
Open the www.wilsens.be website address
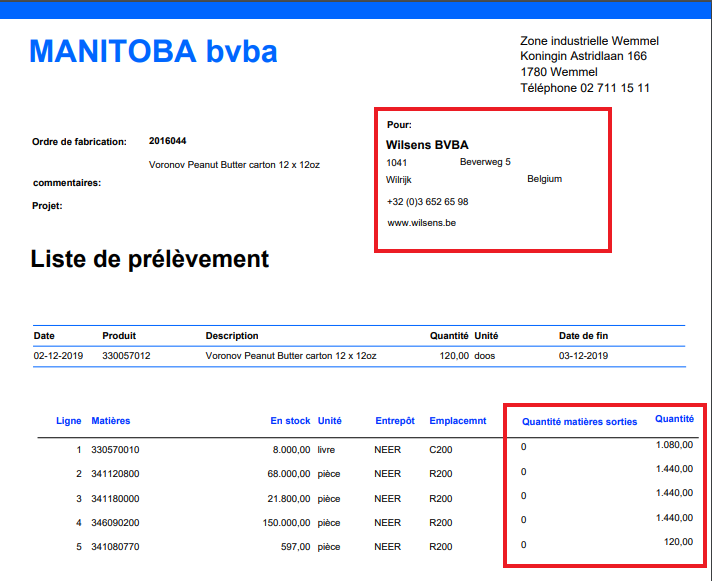point(421,223)
